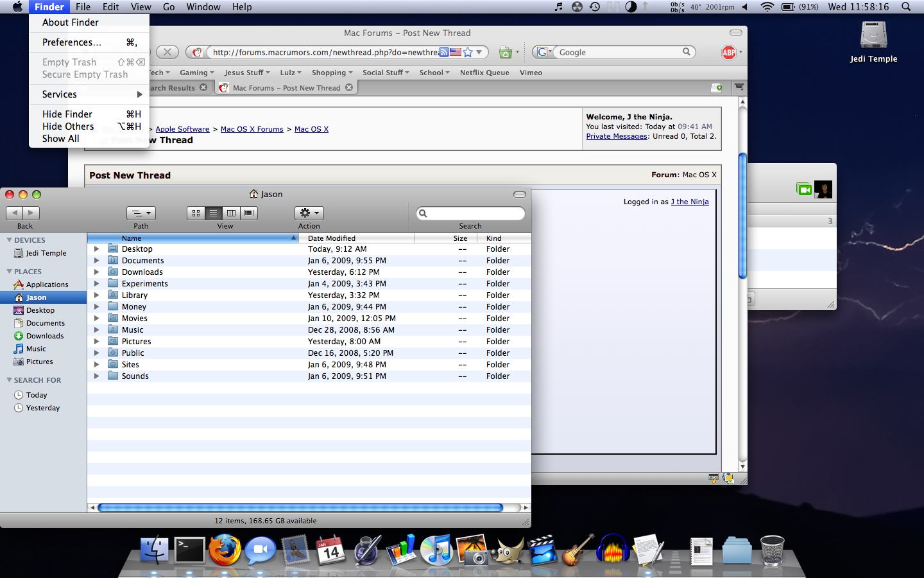Open Netflix Queue bookmark

484,73
